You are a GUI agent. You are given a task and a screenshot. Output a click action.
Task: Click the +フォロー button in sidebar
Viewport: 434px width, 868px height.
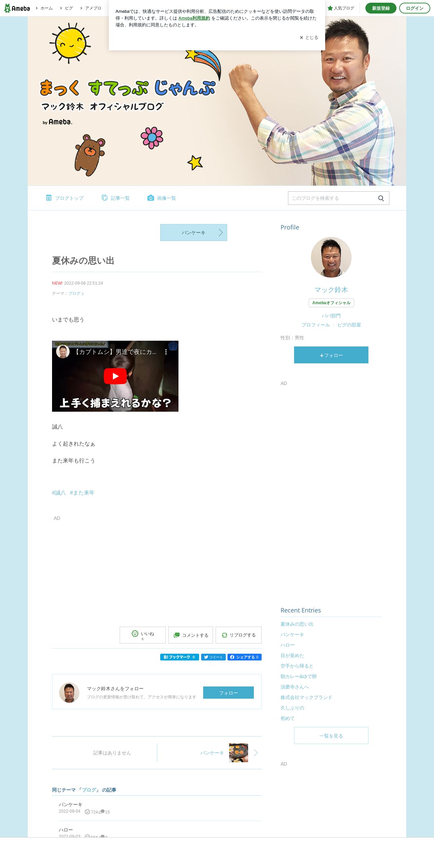coord(331,355)
